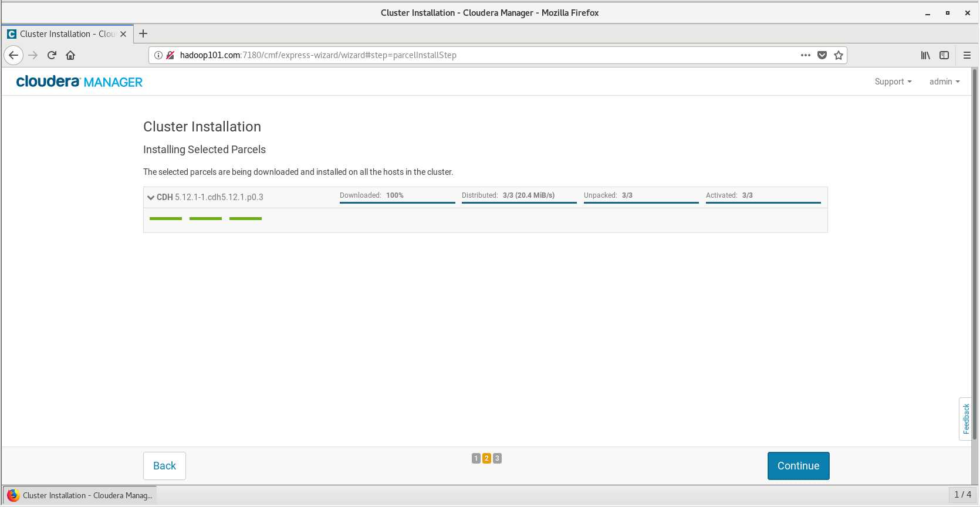Viewport: 980px width, 507px height.
Task: Open the Feedback side tab
Action: [965, 419]
